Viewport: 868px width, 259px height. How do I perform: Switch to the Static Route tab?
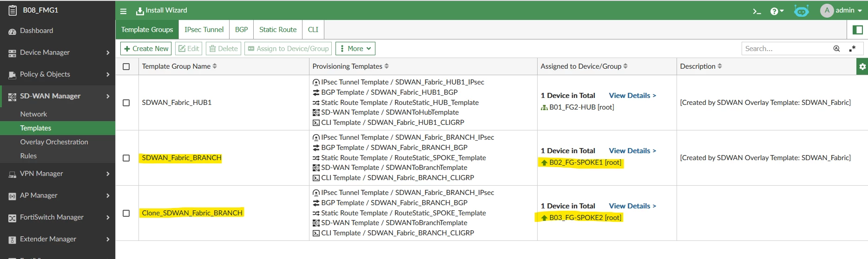278,29
